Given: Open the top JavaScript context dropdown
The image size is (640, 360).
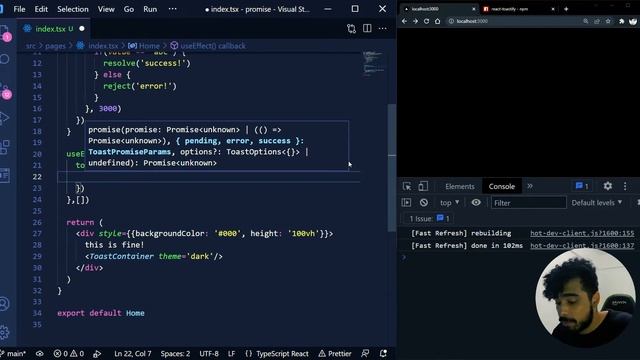Looking at the screenshot, I should coord(449,202).
